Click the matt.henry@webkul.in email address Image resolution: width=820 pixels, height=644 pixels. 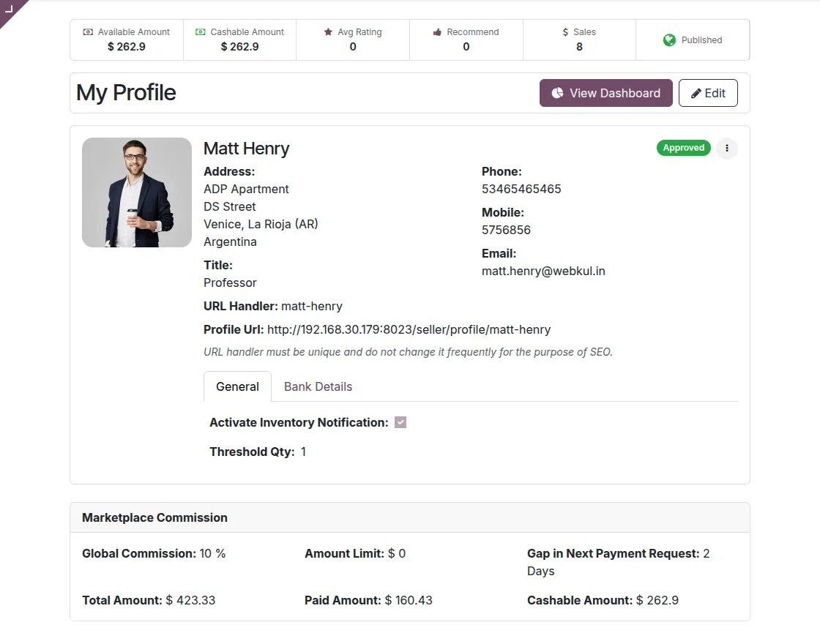pos(543,271)
